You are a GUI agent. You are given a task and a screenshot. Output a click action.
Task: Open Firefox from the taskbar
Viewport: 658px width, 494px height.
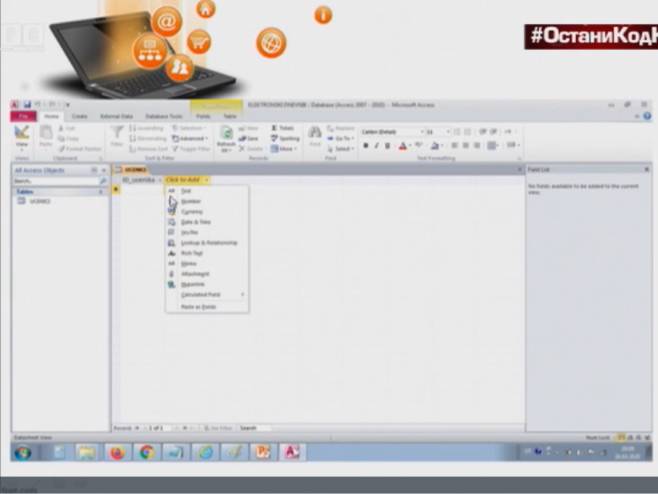[x=117, y=452]
